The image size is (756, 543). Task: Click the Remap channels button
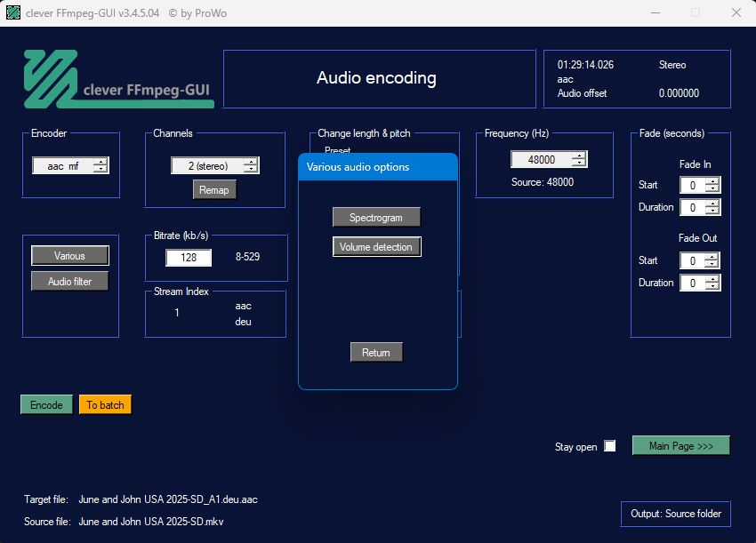[214, 190]
